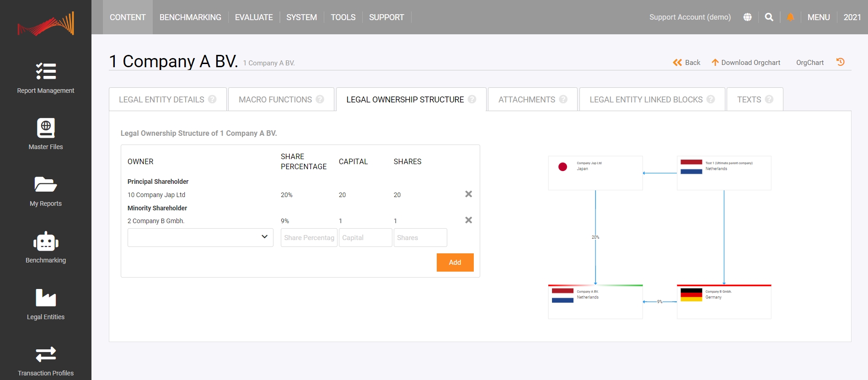Open Report Management in sidebar
The width and height of the screenshot is (868, 380).
[x=46, y=78]
